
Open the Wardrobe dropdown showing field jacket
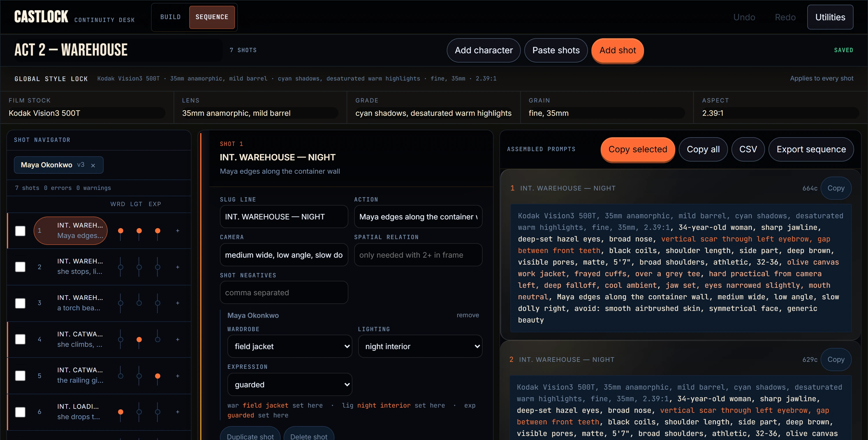coord(289,346)
